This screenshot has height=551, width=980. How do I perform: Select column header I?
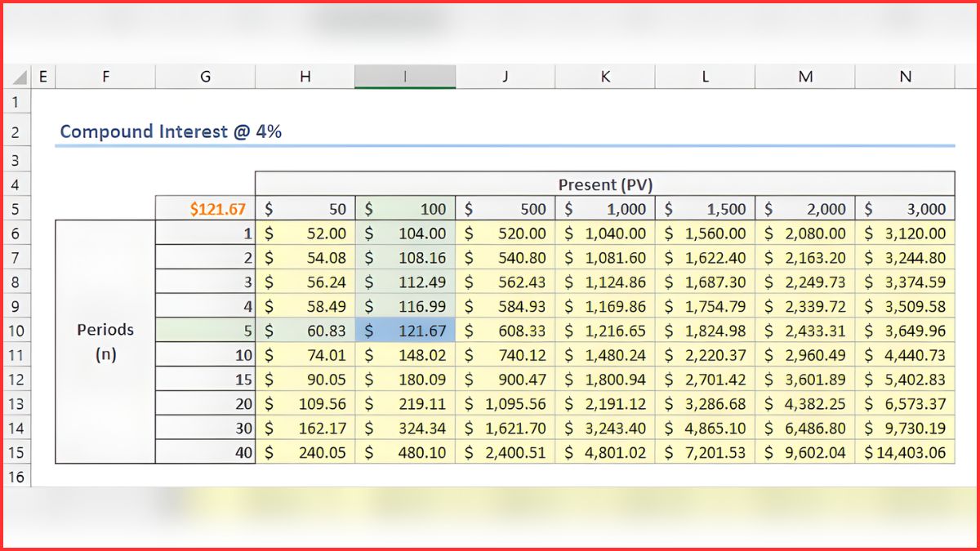[404, 76]
